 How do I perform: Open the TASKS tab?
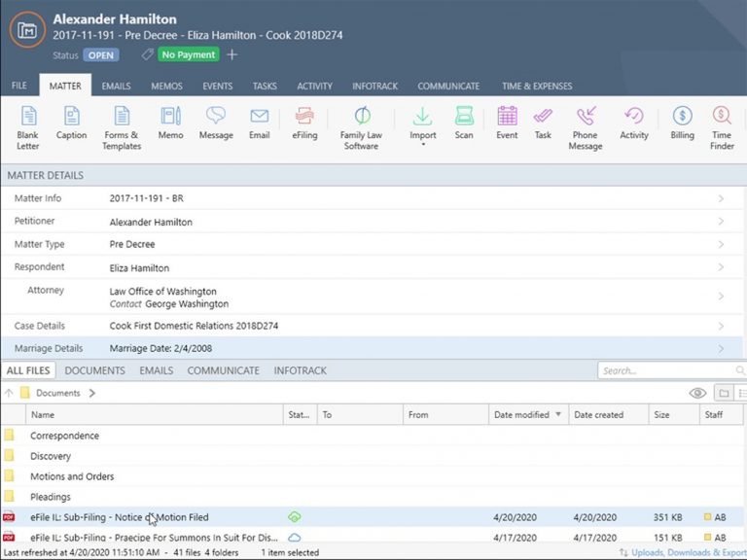pyautogui.click(x=265, y=87)
